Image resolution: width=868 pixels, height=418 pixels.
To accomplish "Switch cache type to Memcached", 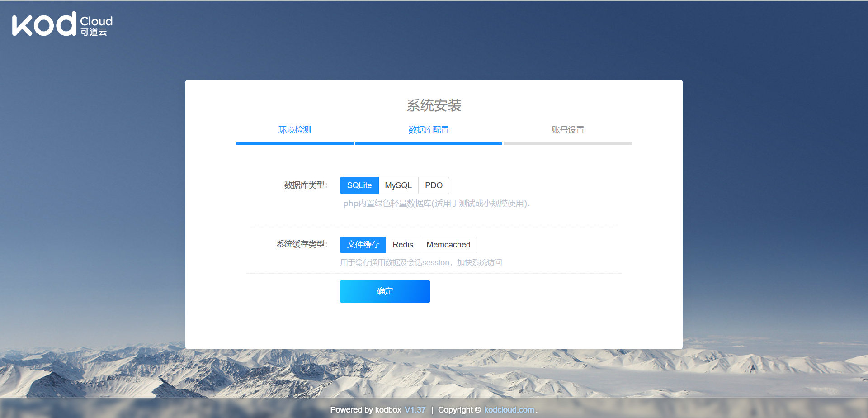I will tap(448, 245).
